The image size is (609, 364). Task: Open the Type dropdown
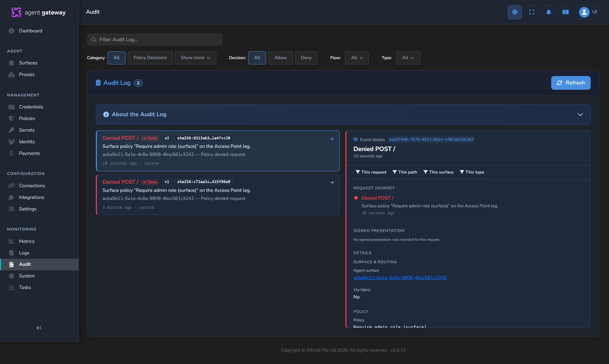coord(408,58)
